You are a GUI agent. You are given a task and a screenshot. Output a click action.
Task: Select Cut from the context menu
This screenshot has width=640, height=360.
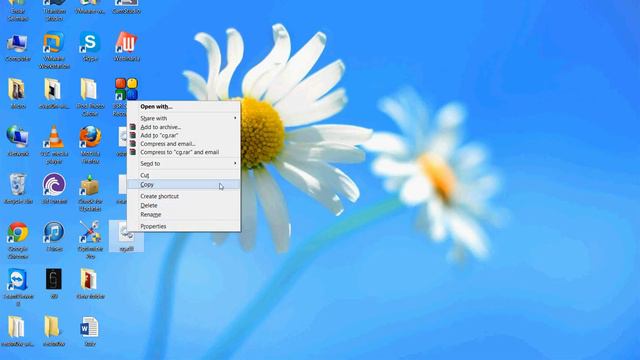(184, 176)
